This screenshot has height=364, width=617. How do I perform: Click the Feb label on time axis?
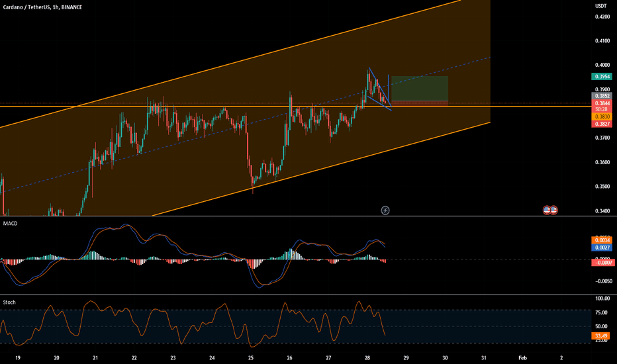click(x=522, y=357)
